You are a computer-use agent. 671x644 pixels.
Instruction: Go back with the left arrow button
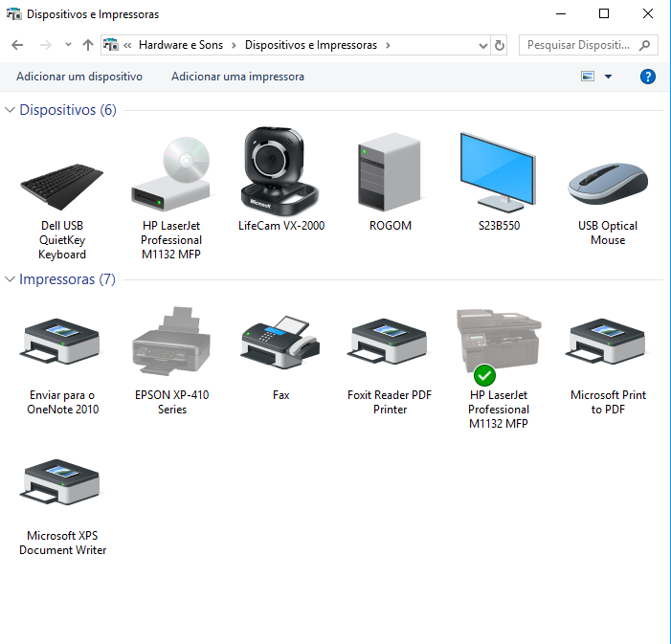[x=17, y=45]
